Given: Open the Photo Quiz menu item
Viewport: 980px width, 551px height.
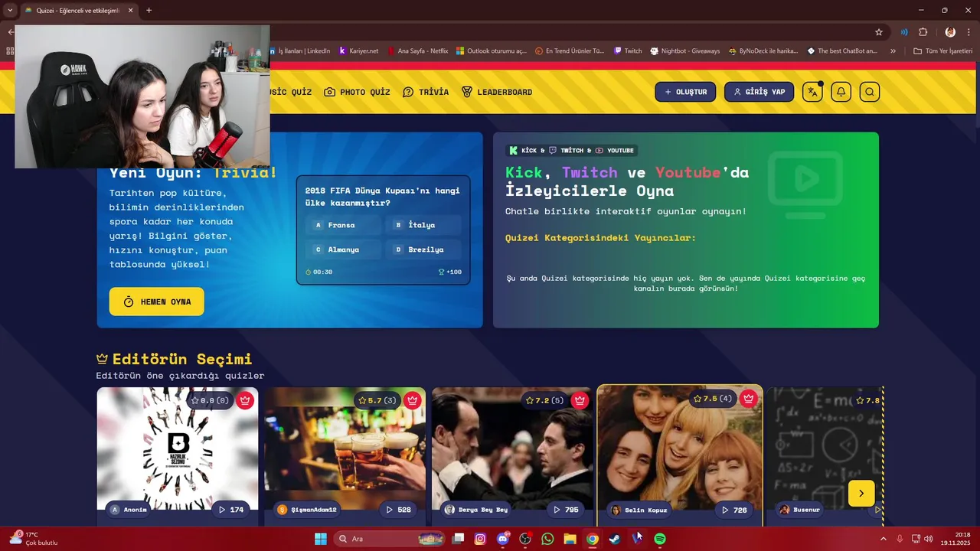Looking at the screenshot, I should pyautogui.click(x=357, y=92).
